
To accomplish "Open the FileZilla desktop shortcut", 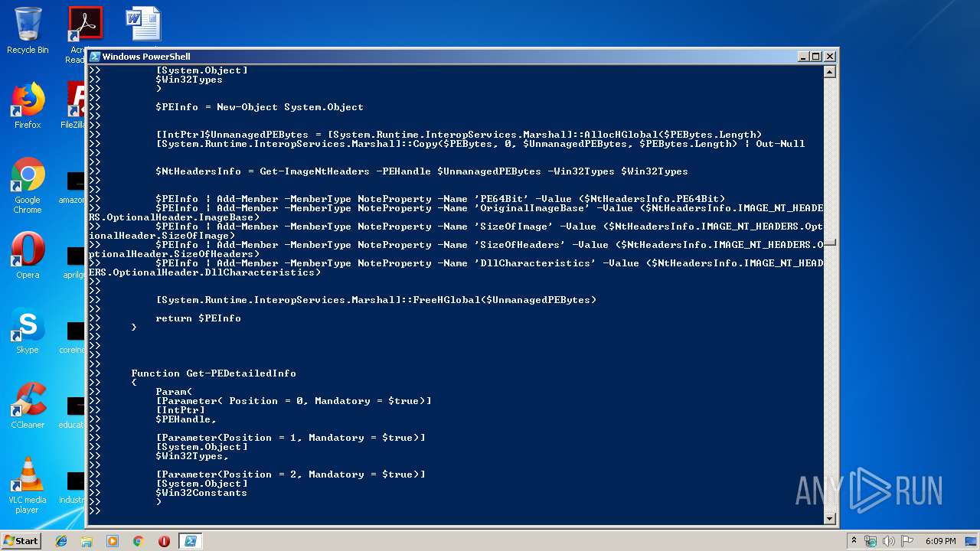I will (75, 106).
